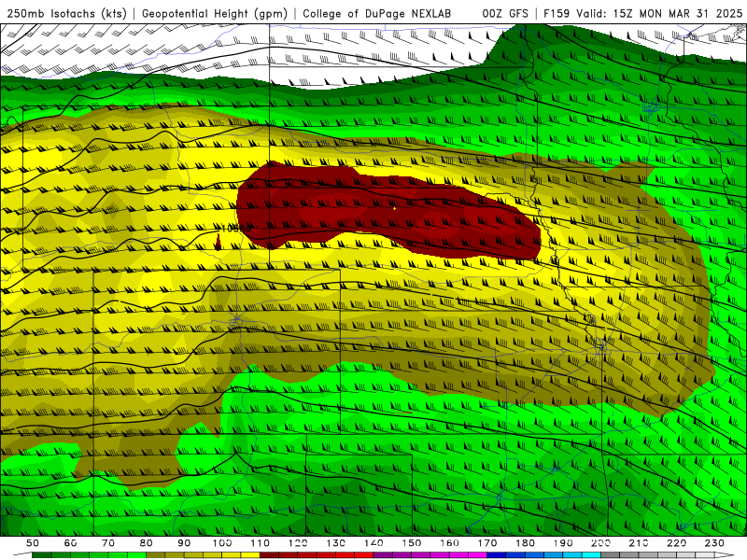
Task: Click the 140 value on the color scale
Action: click(373, 543)
